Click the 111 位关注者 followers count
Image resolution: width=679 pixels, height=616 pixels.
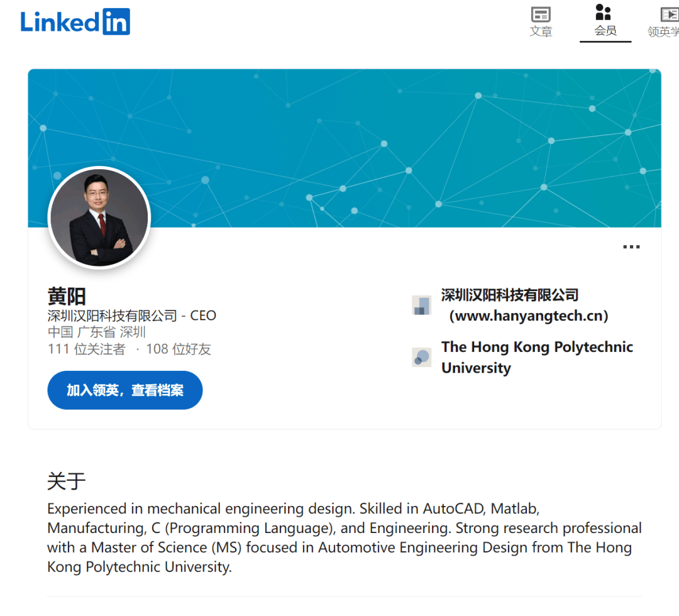[87, 349]
